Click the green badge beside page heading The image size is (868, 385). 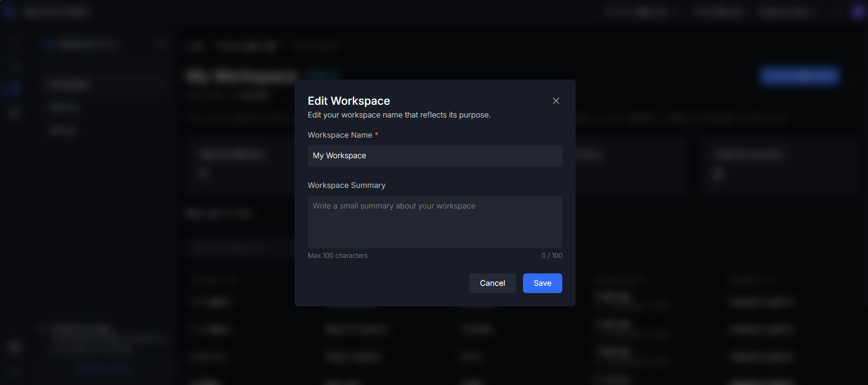(x=323, y=74)
